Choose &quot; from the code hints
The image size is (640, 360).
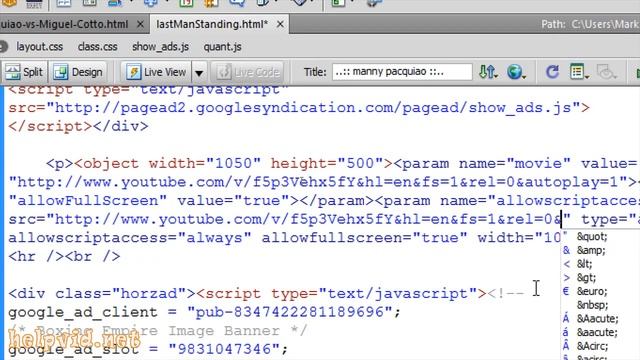(592, 237)
